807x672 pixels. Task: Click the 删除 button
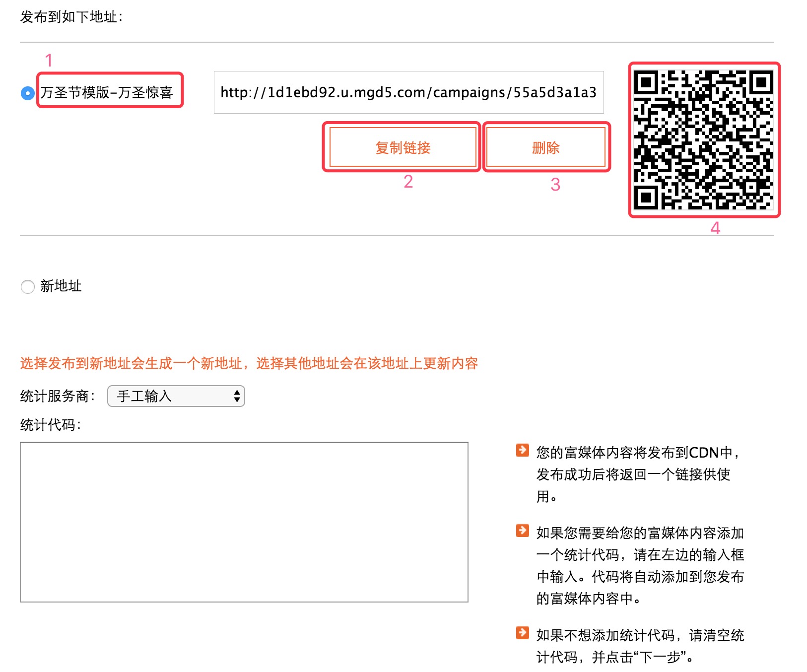coord(545,147)
